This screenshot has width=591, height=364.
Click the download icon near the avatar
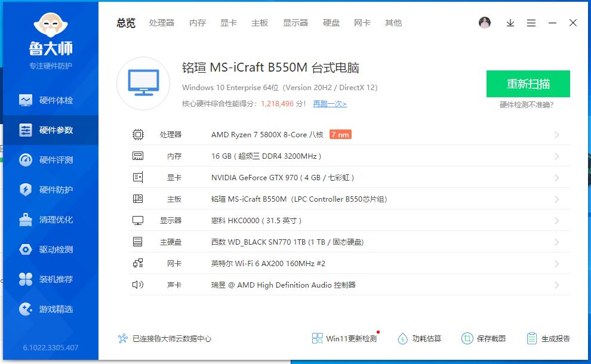tap(510, 23)
